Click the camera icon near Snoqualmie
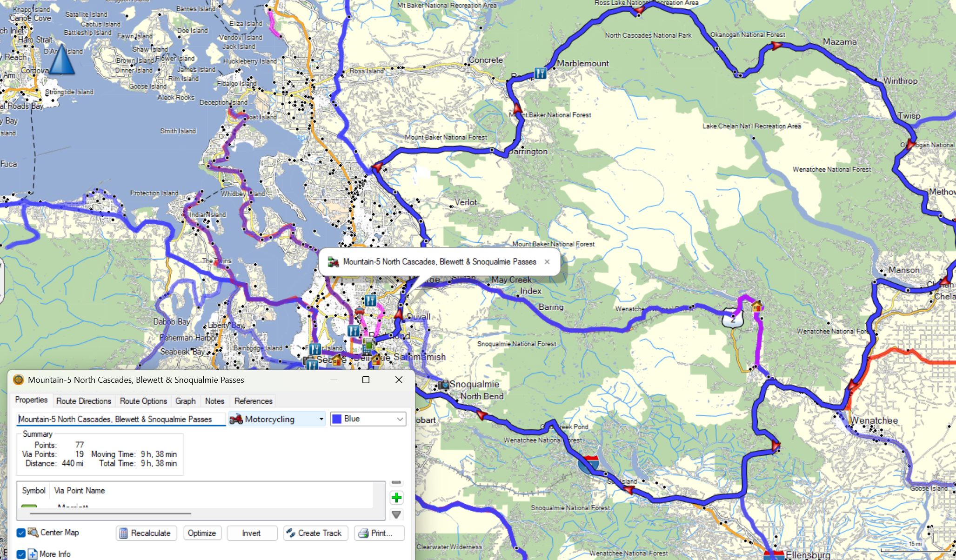 point(444,385)
